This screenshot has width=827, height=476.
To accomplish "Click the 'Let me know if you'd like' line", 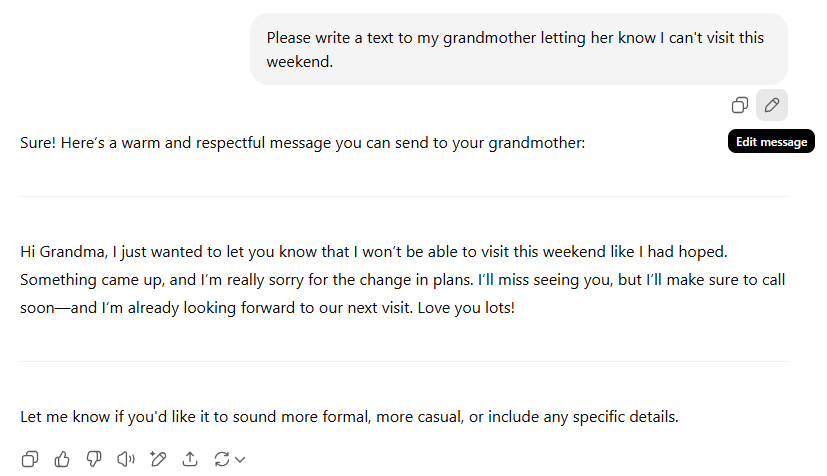I will 349,416.
